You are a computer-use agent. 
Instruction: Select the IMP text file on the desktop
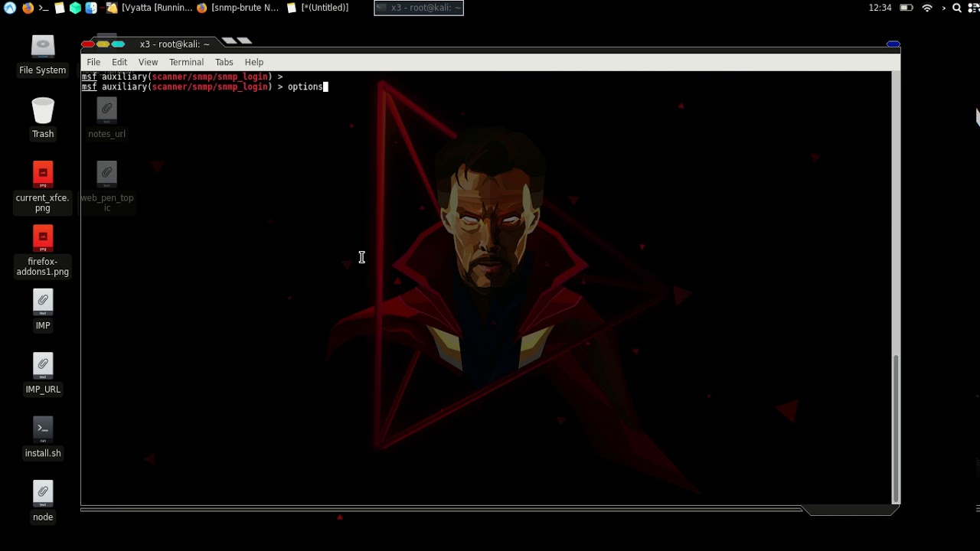[x=43, y=310]
